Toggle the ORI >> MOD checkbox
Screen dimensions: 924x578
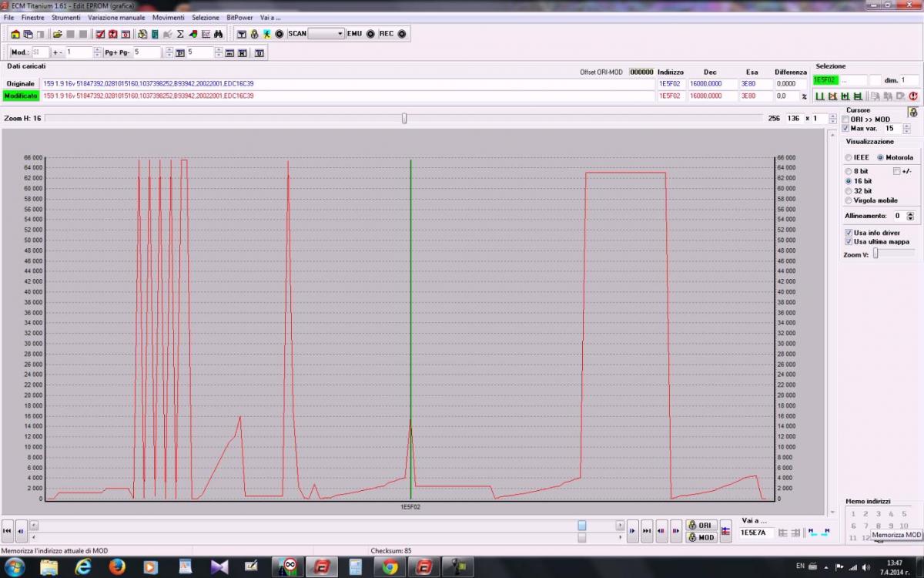click(845, 119)
